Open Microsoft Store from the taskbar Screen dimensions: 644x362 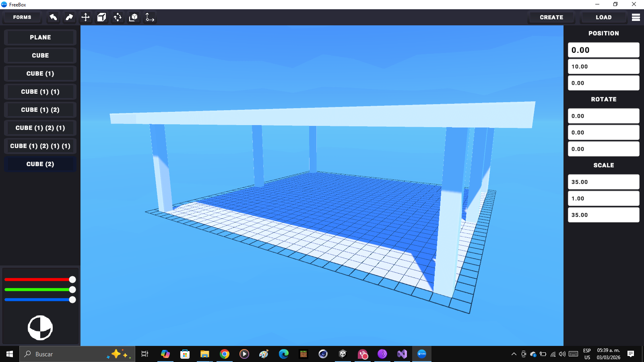pos(185,354)
